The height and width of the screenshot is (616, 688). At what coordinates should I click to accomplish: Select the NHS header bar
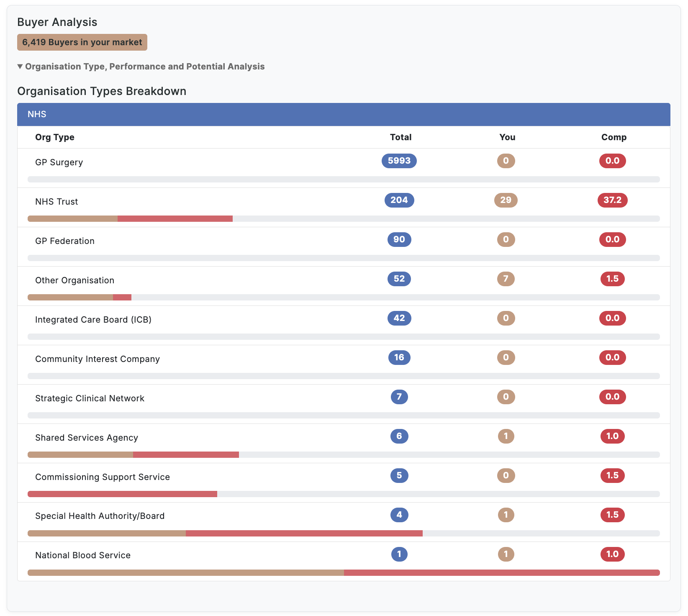344,114
